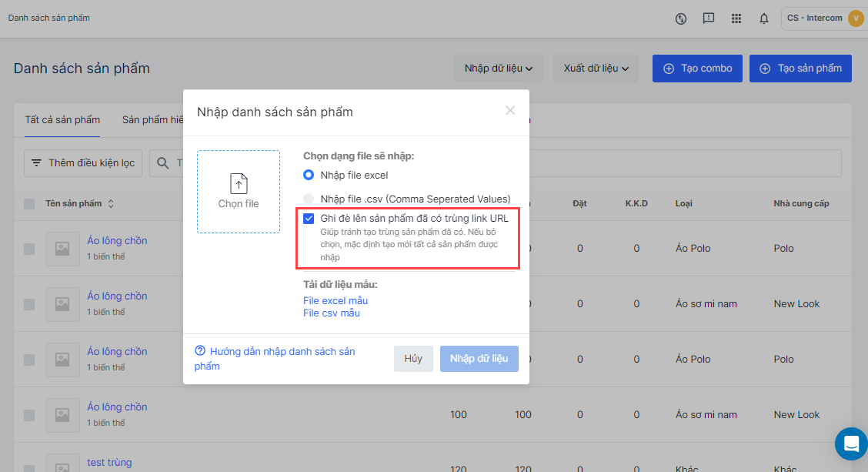Click the Tạo combo button
The width and height of the screenshot is (868, 472).
(x=697, y=69)
